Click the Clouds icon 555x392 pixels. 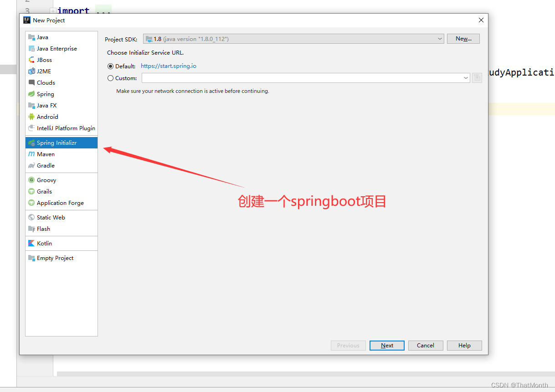(x=31, y=83)
